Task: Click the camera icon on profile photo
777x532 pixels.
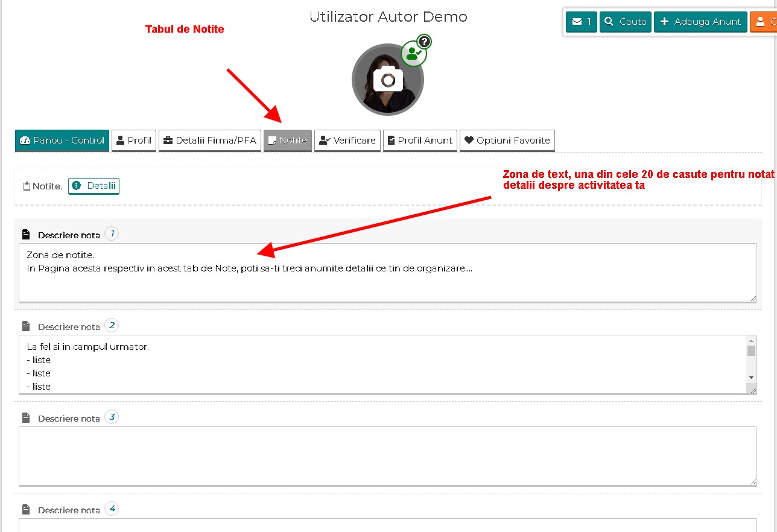Action: point(388,80)
